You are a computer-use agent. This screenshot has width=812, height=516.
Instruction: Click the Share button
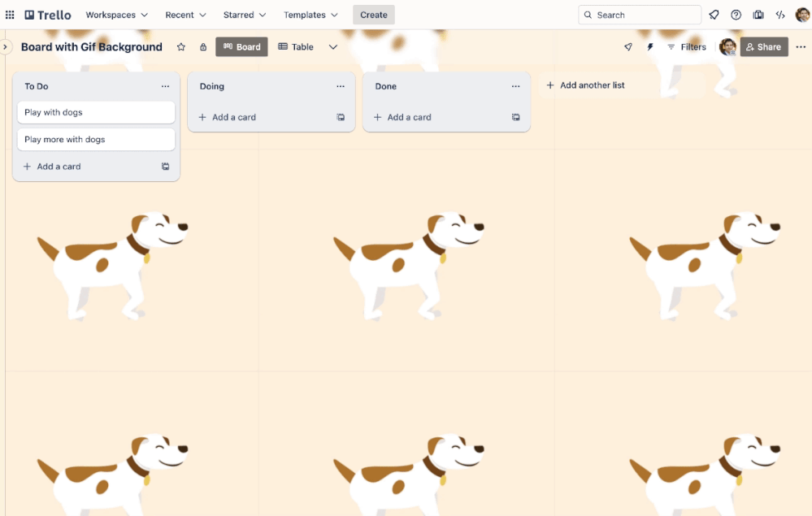[x=764, y=47]
